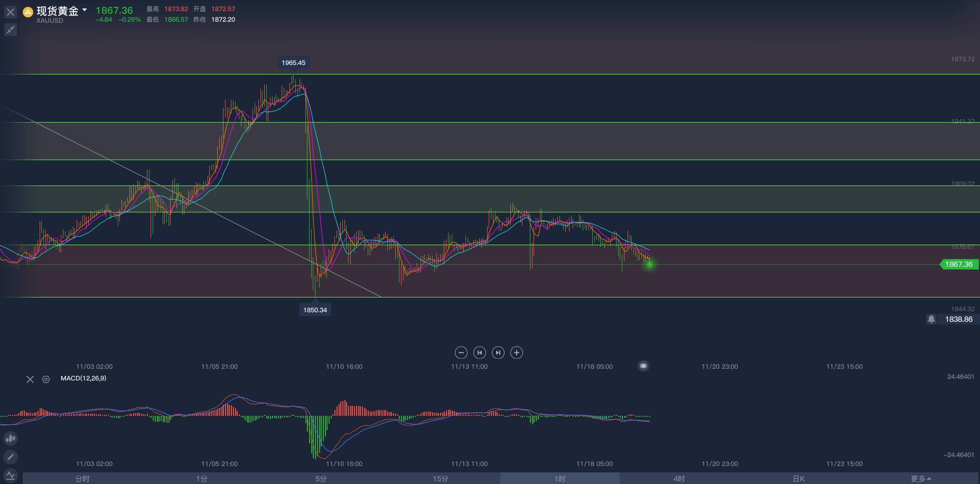
Task: Jump to the next candle
Action: [x=498, y=352]
